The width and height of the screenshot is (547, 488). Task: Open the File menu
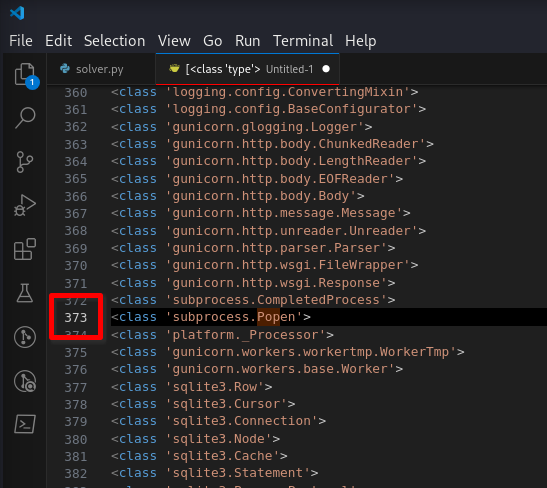point(21,41)
